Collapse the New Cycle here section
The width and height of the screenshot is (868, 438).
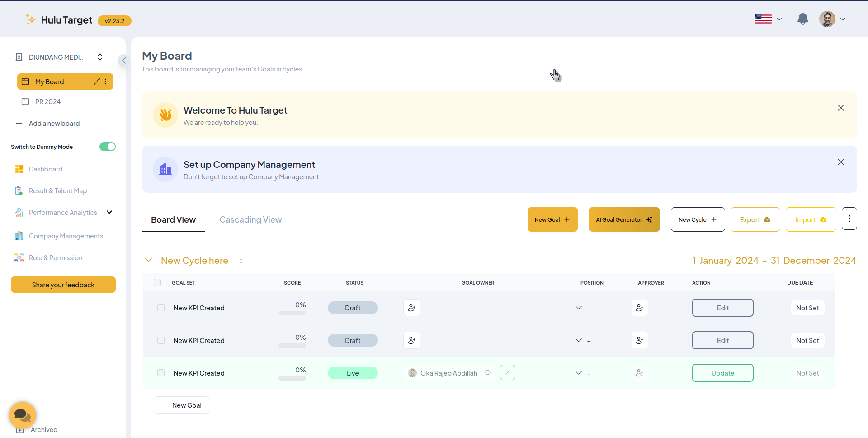pyautogui.click(x=148, y=260)
